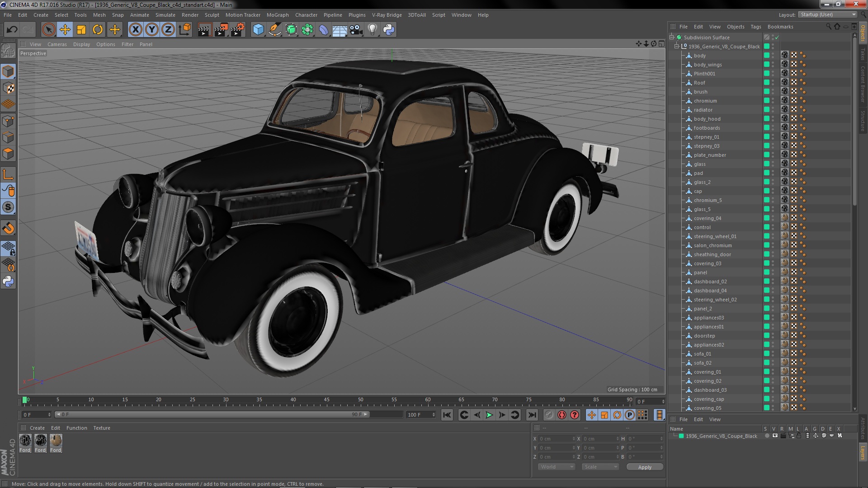Go to end of animation
The image size is (868, 488).
(x=532, y=415)
